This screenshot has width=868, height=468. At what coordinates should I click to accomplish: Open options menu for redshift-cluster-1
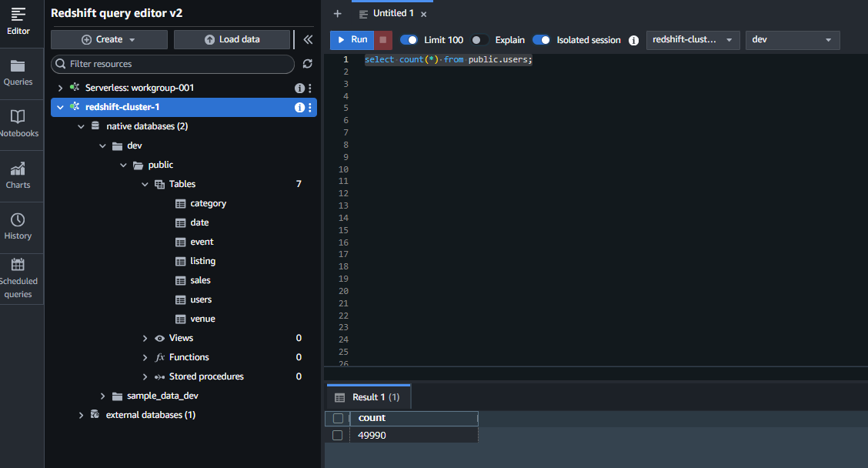pyautogui.click(x=310, y=108)
